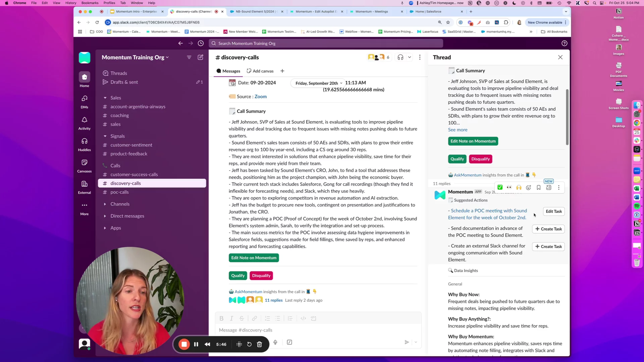Screen dimensions: 644x362
Task: Add a reaction with the emoji icon
Action: (528, 187)
